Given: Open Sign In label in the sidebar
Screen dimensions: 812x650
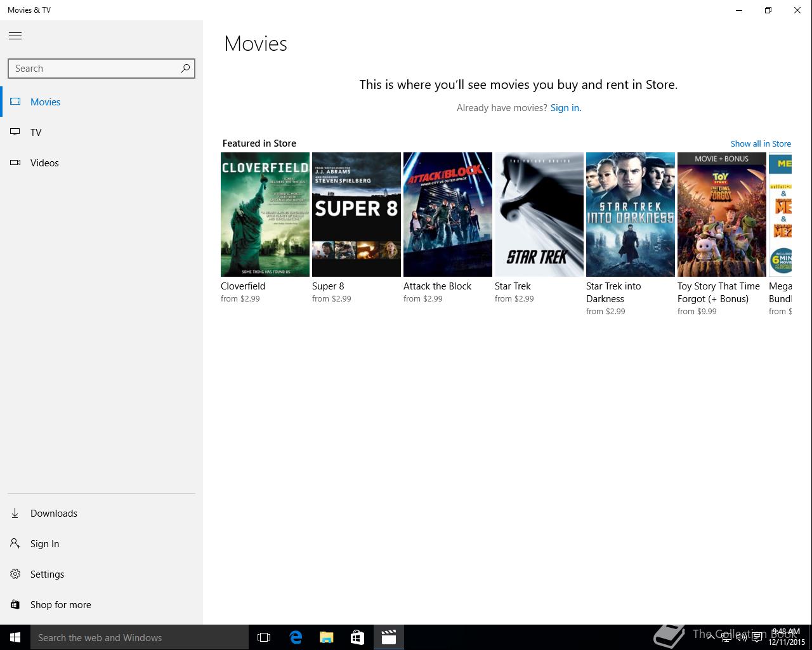Looking at the screenshot, I should [45, 543].
